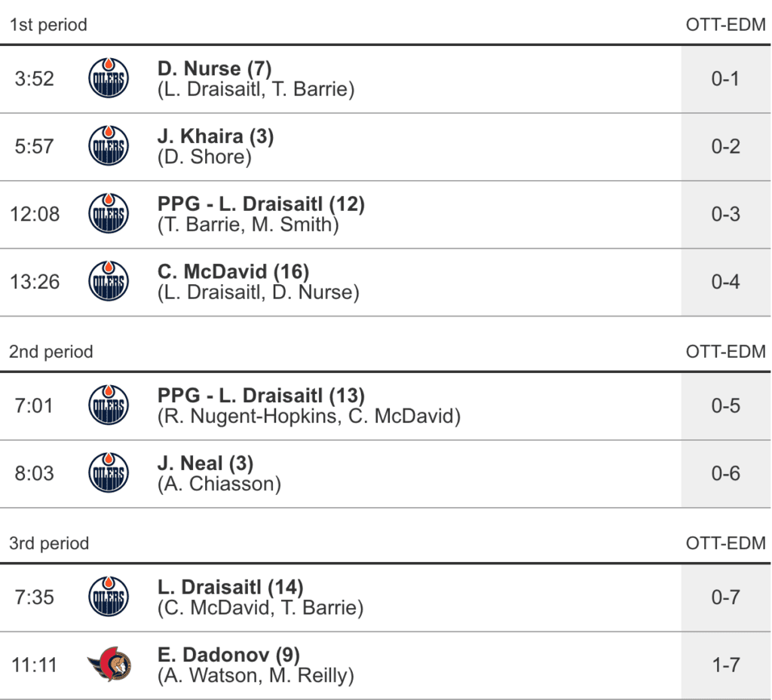Select the PPG - L. Draisaitl (12) goal
Image resolution: width=772 pixels, height=700 pixels.
click(x=261, y=204)
